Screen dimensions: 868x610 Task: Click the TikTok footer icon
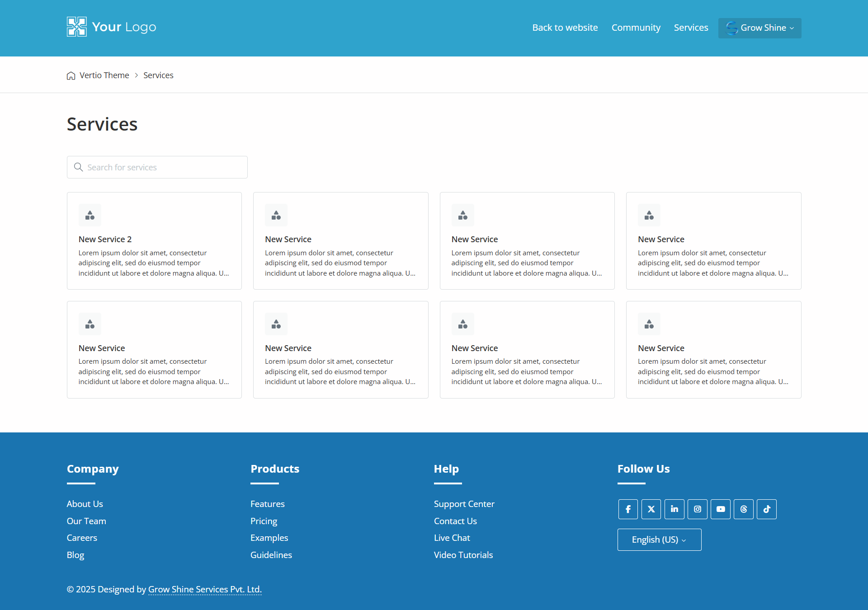point(767,509)
